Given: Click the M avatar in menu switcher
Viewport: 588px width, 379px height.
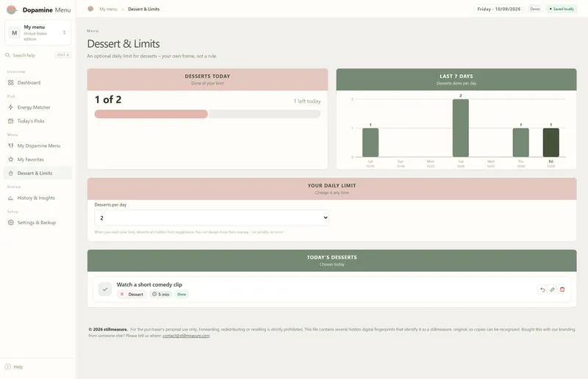Looking at the screenshot, I should pyautogui.click(x=14, y=33).
